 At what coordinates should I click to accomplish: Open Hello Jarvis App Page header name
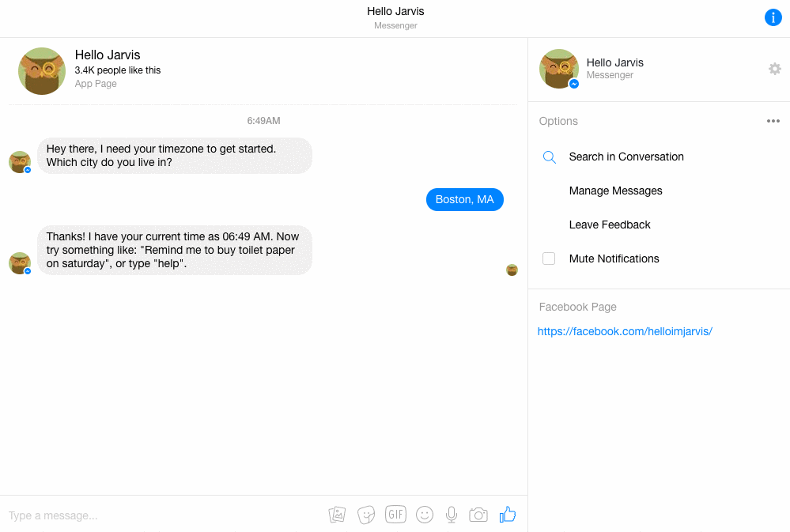click(108, 55)
